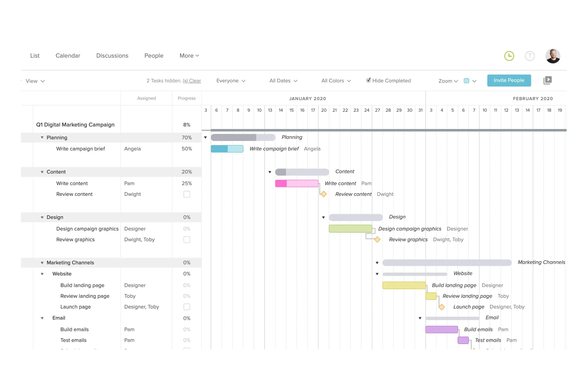Image resolution: width=588 pixels, height=392 pixels.
Task: Click the Write campaign brief blue progress bar
Action: (227, 149)
